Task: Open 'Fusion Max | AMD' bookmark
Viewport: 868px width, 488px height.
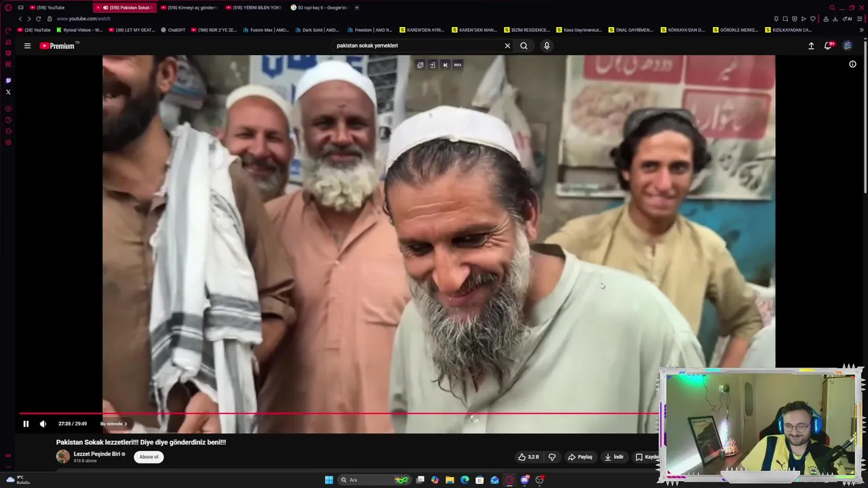Action: pyautogui.click(x=266, y=30)
